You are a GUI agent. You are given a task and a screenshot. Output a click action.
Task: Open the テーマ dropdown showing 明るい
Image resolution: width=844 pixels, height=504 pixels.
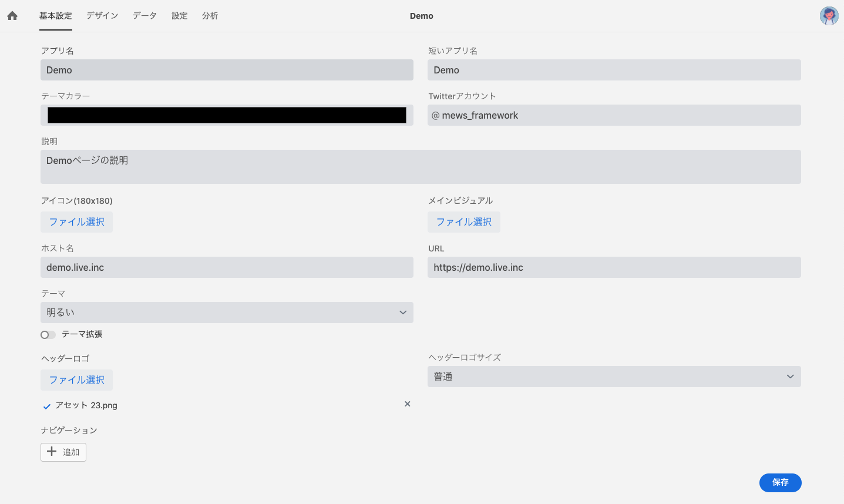point(227,313)
